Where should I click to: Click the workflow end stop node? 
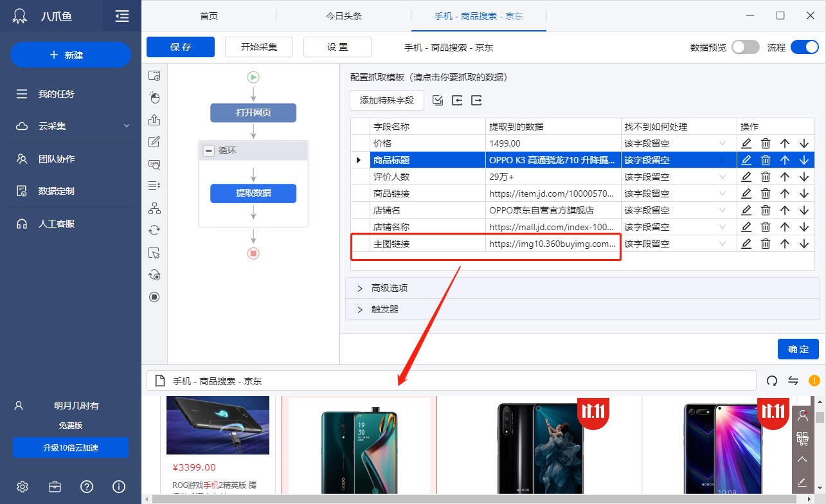click(253, 253)
